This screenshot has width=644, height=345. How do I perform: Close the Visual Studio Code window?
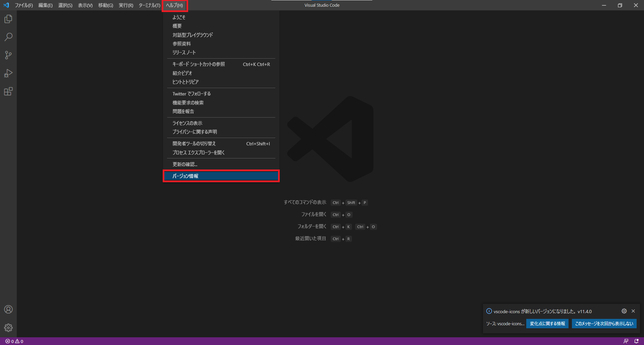pyautogui.click(x=636, y=5)
